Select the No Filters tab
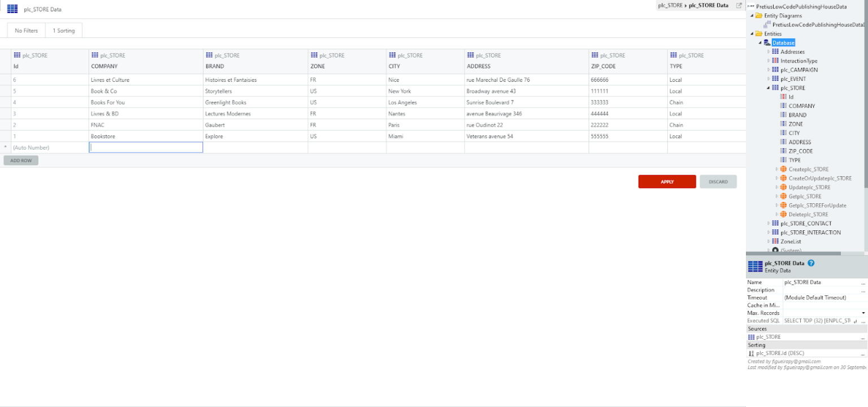Screen dimensions: 868x407 pos(25,30)
